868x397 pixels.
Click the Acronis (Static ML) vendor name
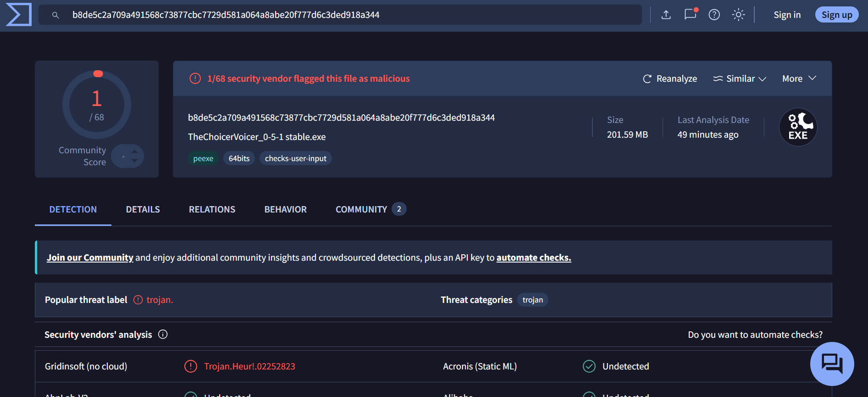coord(480,366)
